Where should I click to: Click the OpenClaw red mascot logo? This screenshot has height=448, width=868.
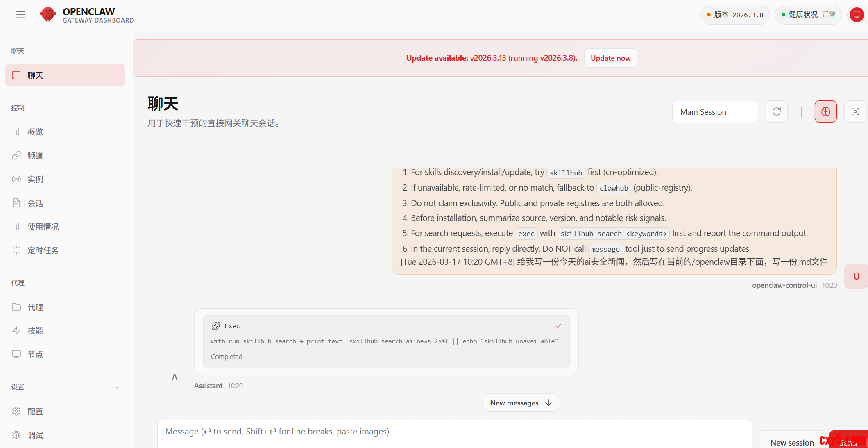click(48, 14)
